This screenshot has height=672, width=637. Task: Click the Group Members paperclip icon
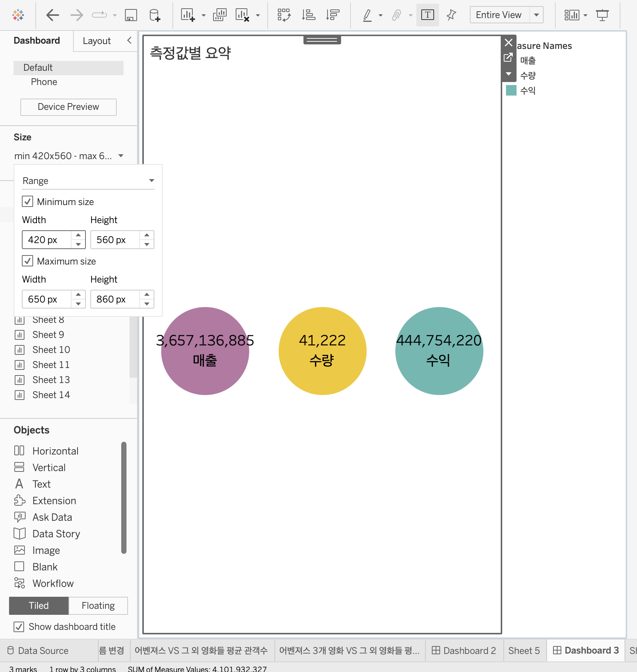tap(396, 15)
